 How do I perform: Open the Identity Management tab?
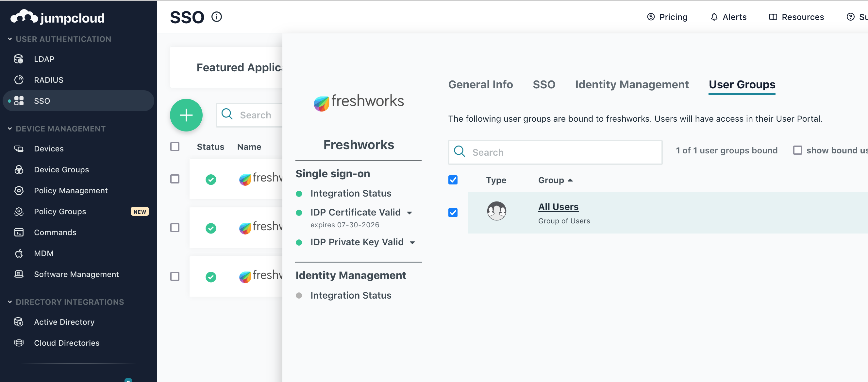(x=631, y=84)
